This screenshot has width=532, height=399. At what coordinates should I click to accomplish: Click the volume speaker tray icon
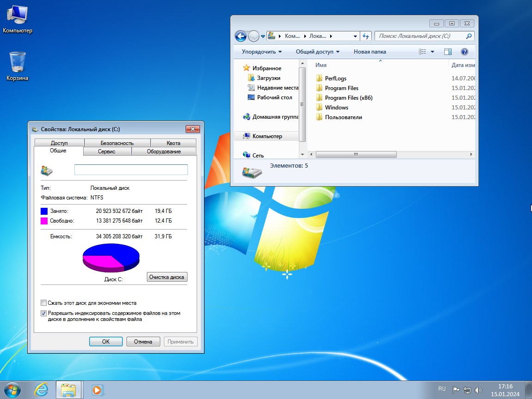pyautogui.click(x=478, y=390)
